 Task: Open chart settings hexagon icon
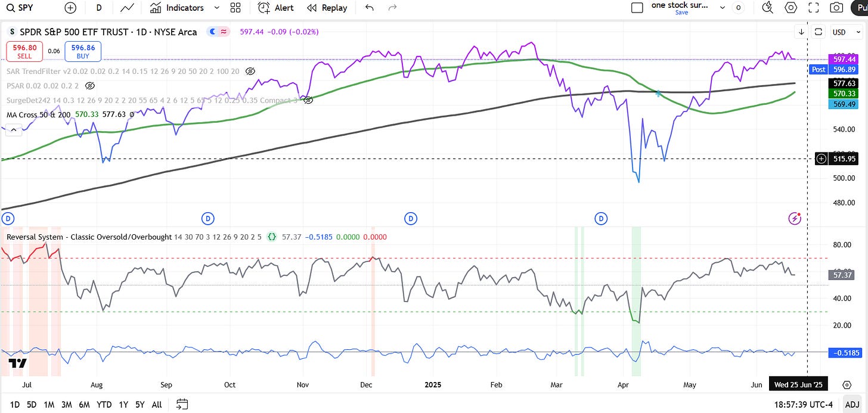click(x=791, y=8)
